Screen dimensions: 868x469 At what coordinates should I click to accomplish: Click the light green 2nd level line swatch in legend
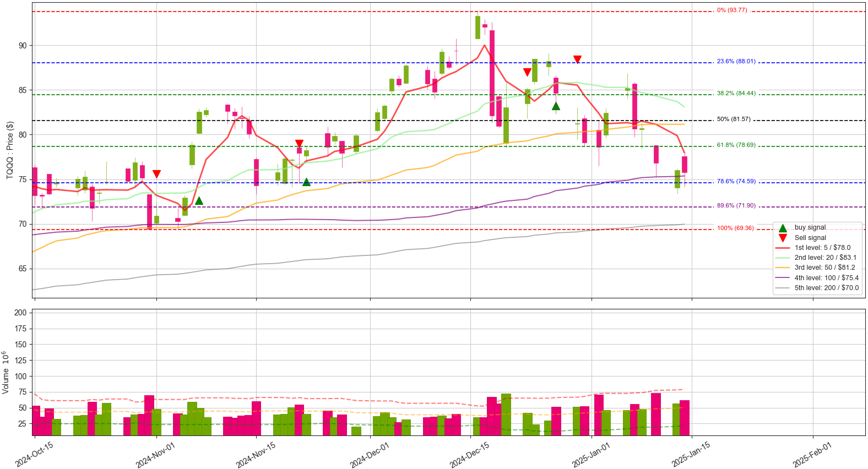[x=783, y=258]
